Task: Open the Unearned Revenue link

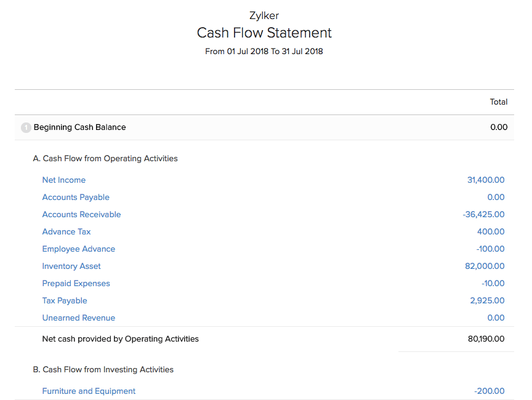Action: click(x=79, y=318)
